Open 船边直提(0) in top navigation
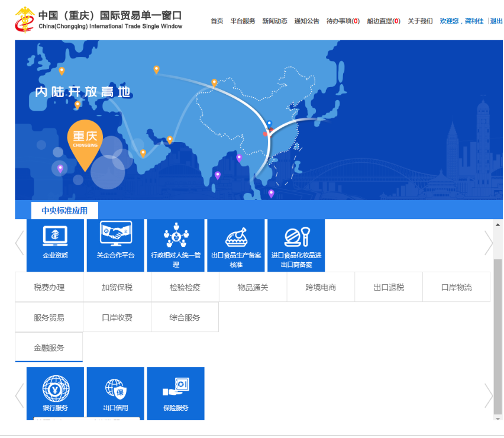This screenshot has width=504, height=438. (x=384, y=21)
